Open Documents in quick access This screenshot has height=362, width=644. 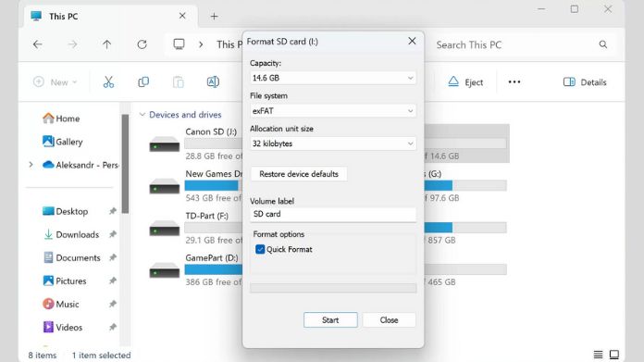72,257
